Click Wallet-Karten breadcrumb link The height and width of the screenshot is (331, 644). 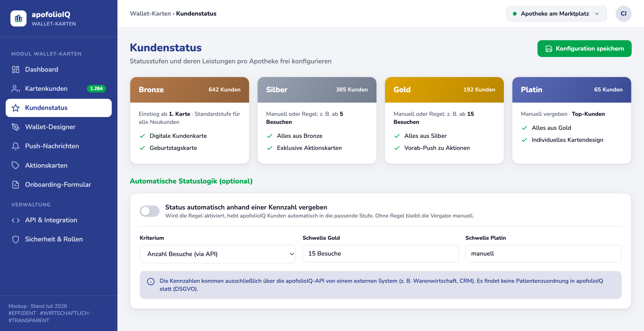[x=150, y=13]
